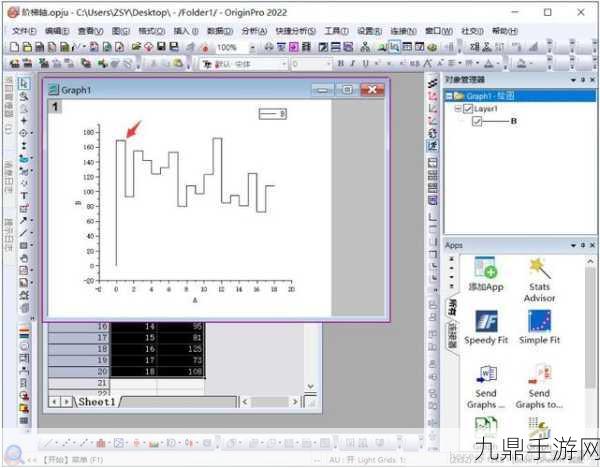Select the Zoom-in magnifier tool
The height and width of the screenshot is (468, 600).
24,96
